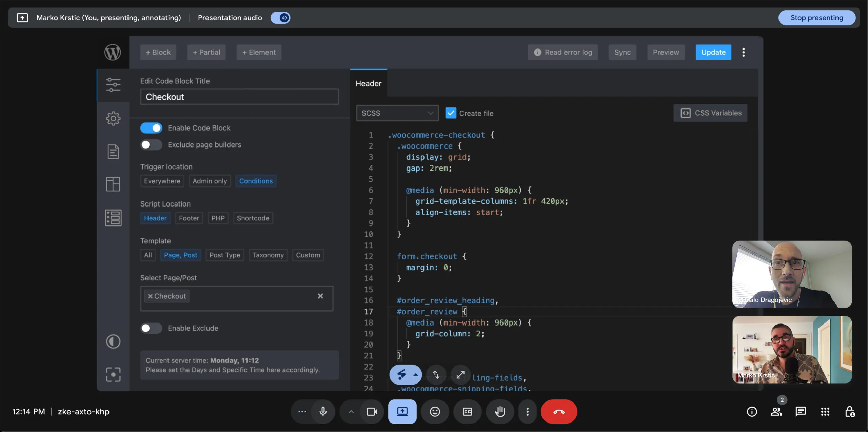The height and width of the screenshot is (432, 868).
Task: Open the SCSS language dropdown
Action: pos(397,113)
